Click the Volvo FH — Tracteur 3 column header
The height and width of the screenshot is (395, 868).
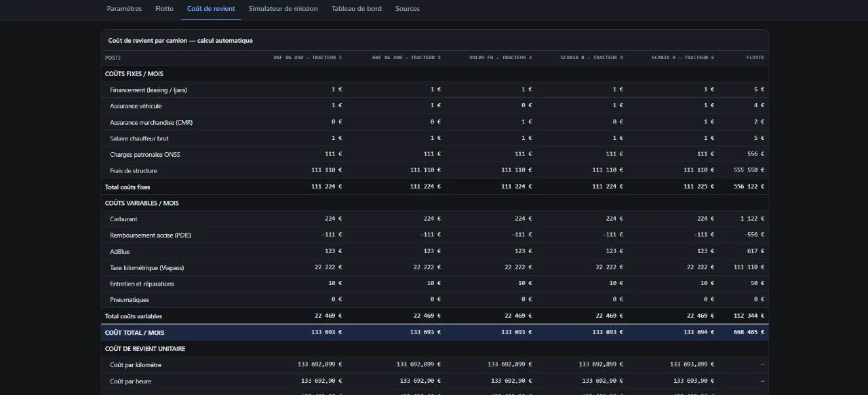click(x=500, y=58)
